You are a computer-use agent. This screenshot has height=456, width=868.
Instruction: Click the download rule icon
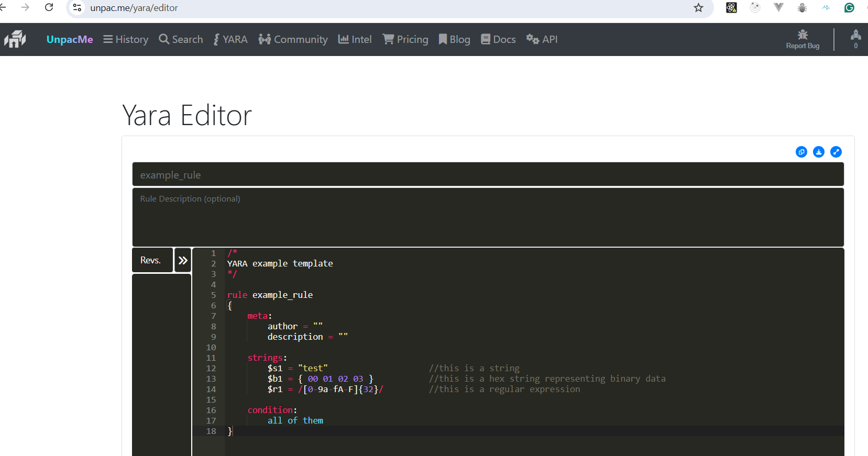tap(819, 152)
